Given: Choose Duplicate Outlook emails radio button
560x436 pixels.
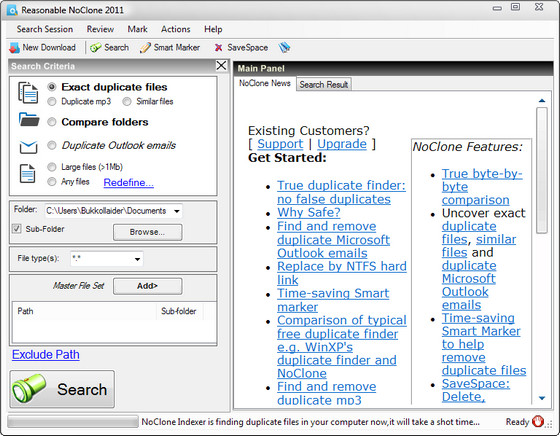Looking at the screenshot, I should point(52,145).
